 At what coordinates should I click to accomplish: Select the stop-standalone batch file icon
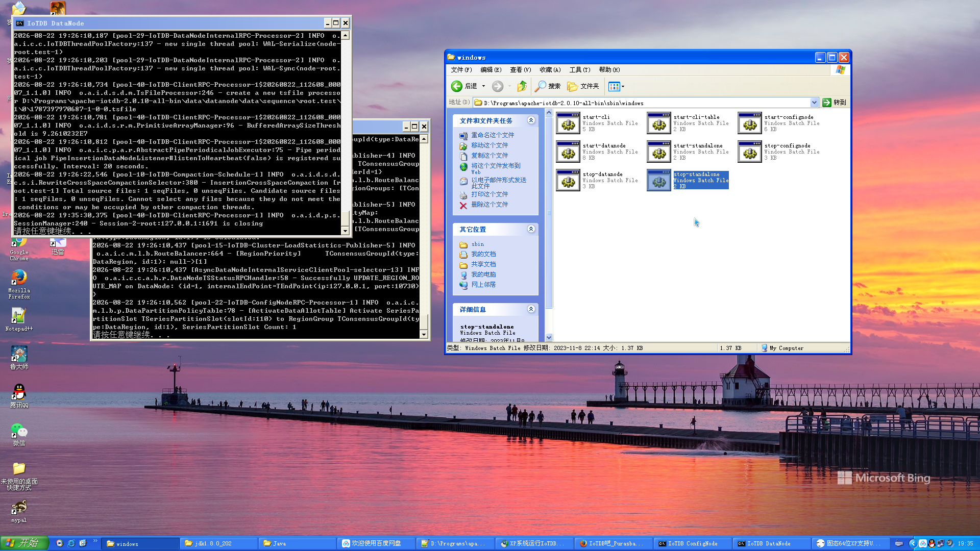[658, 181]
